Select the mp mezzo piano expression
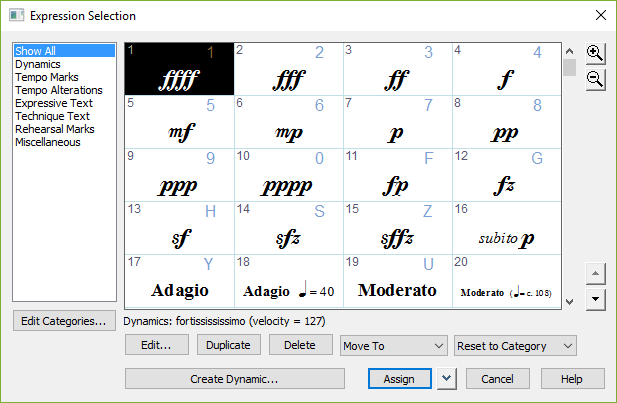 click(288, 122)
